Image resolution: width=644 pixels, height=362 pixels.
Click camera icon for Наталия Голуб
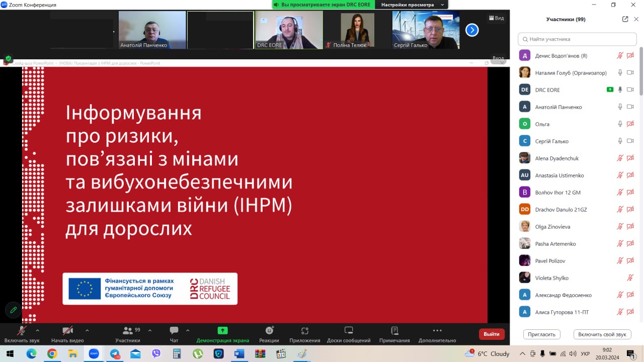point(630,73)
